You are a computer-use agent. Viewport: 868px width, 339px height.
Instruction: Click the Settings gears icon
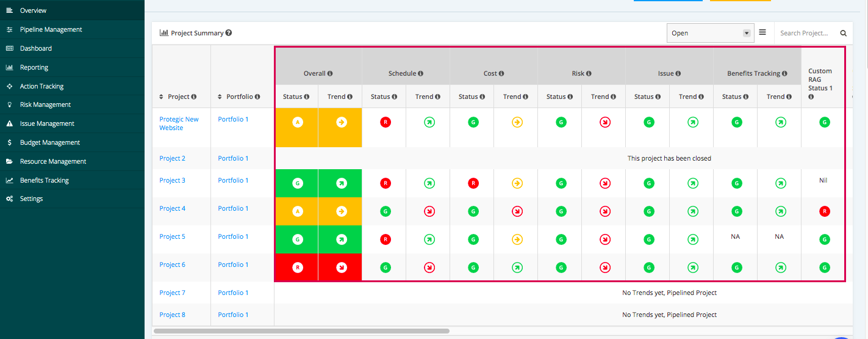pyautogui.click(x=9, y=199)
